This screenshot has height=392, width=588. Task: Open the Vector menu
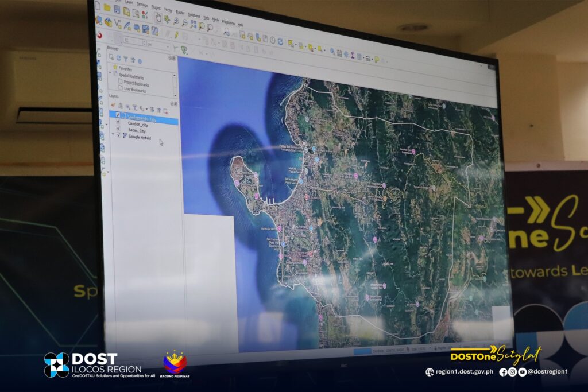click(168, 10)
